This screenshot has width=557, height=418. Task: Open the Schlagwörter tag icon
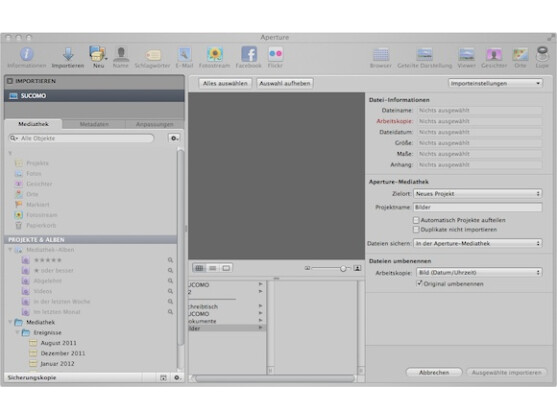click(x=153, y=55)
